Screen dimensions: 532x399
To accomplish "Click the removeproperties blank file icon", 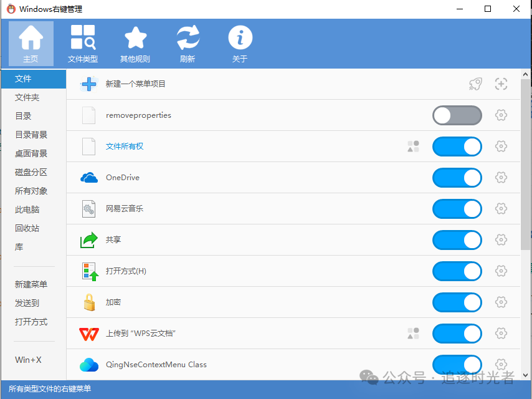I will coord(89,115).
